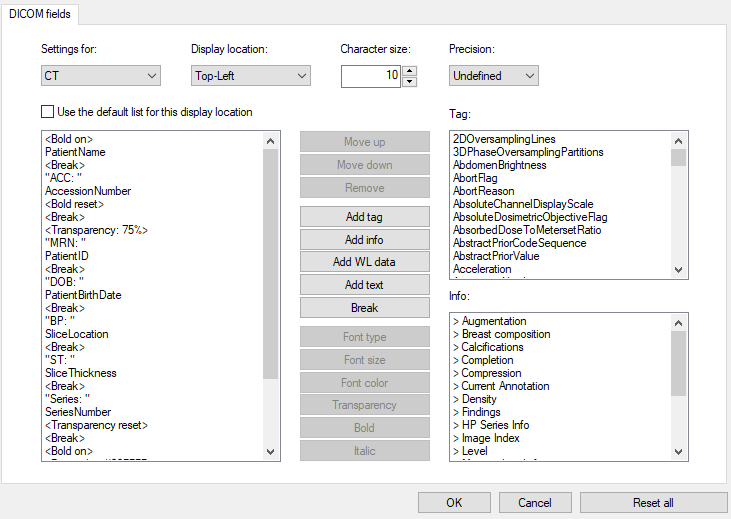The width and height of the screenshot is (731, 519).
Task: Confirm settings with OK button
Action: (x=454, y=502)
